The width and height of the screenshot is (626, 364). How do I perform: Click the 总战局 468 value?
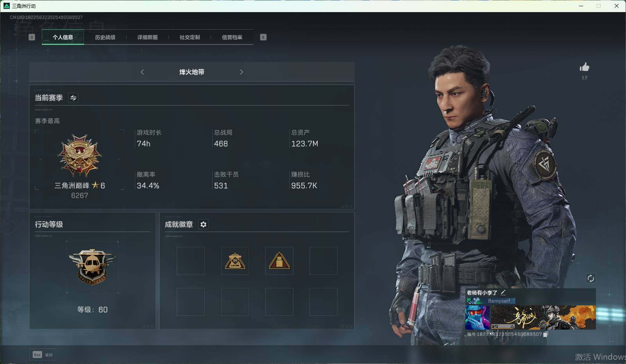221,144
